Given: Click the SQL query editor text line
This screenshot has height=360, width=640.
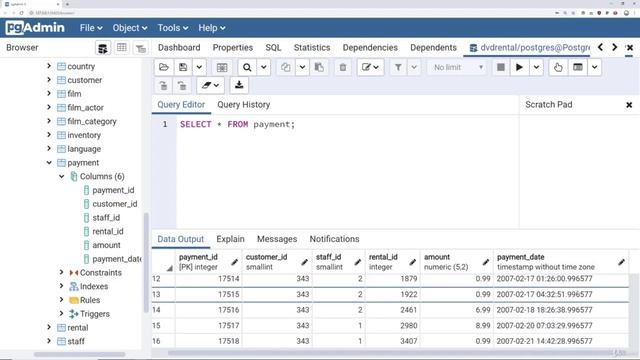Looking at the screenshot, I should click(237, 124).
